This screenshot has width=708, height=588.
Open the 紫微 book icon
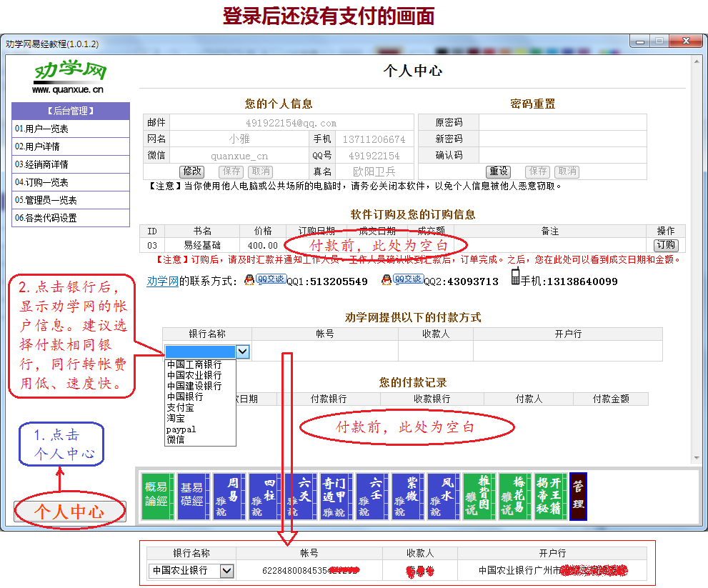408,496
